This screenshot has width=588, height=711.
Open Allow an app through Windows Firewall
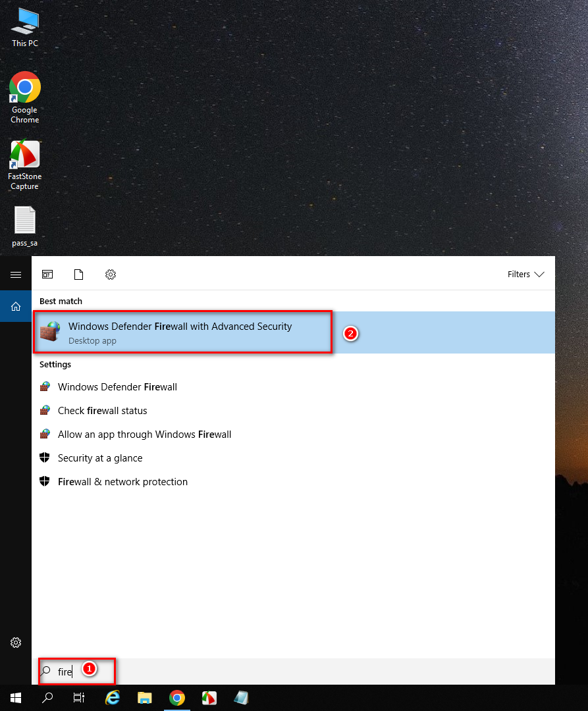(144, 434)
